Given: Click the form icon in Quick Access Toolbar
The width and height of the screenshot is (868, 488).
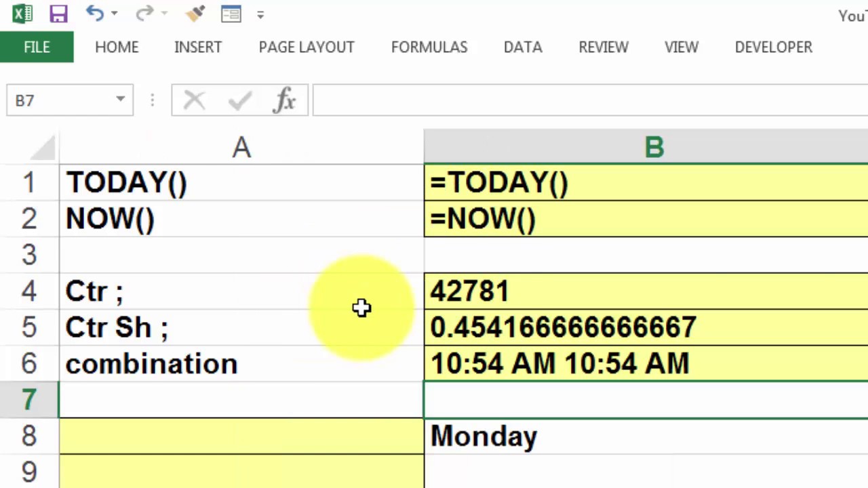Looking at the screenshot, I should tap(231, 14).
